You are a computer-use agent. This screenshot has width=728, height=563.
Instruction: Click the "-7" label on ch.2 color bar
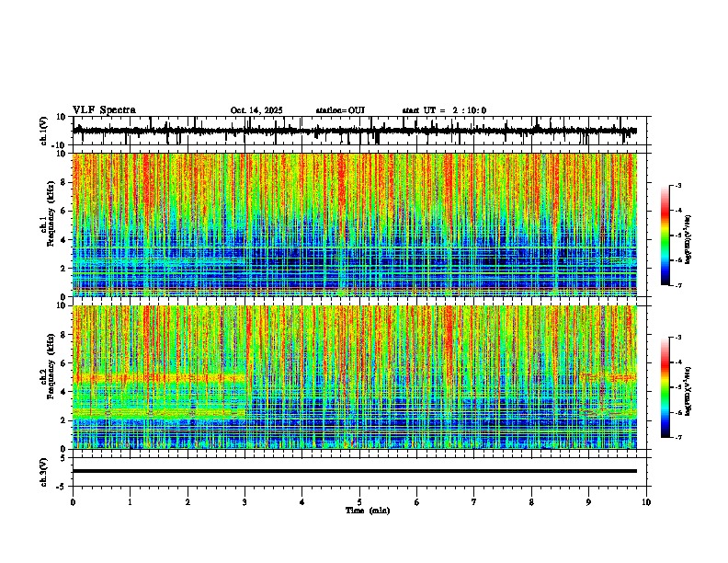click(x=678, y=437)
